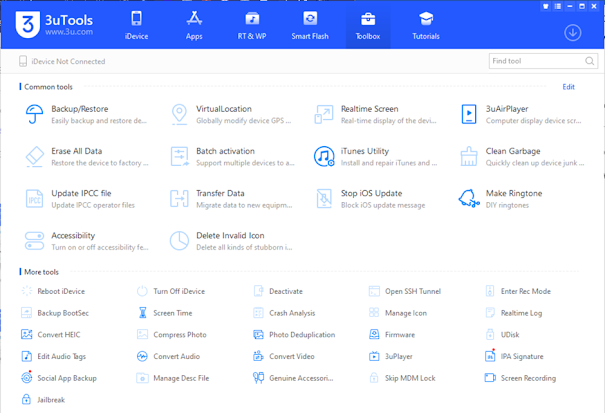Click the Delete Invalid Icon tool icon

(179, 241)
